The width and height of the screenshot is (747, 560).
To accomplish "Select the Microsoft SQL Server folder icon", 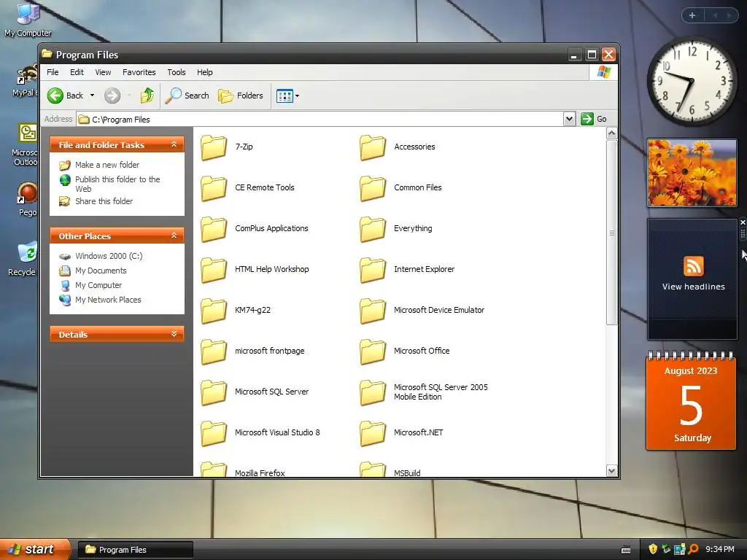I will click(x=214, y=392).
